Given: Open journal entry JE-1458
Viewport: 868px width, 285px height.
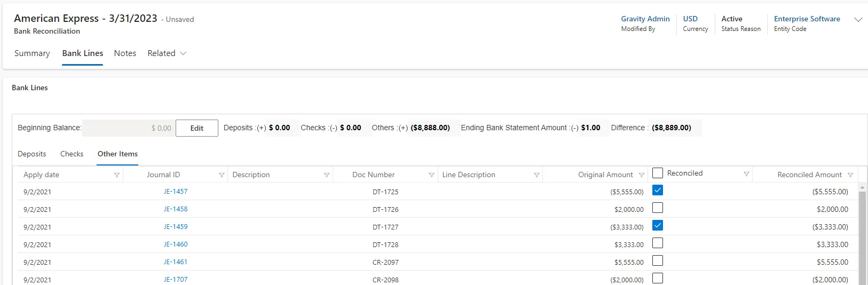Looking at the screenshot, I should pos(176,209).
